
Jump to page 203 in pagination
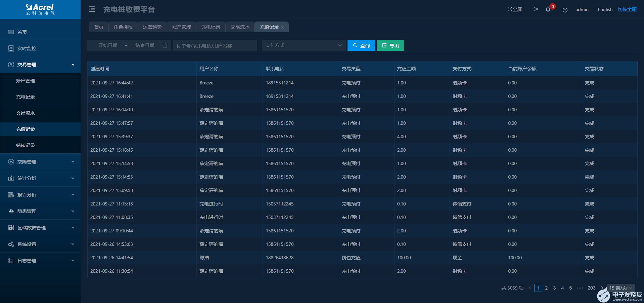coord(592,288)
